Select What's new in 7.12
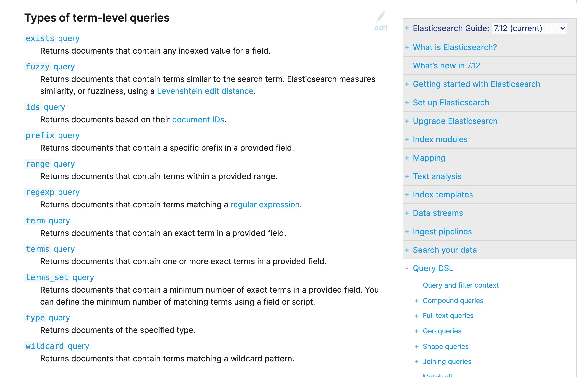The width and height of the screenshot is (588, 377). pos(446,65)
